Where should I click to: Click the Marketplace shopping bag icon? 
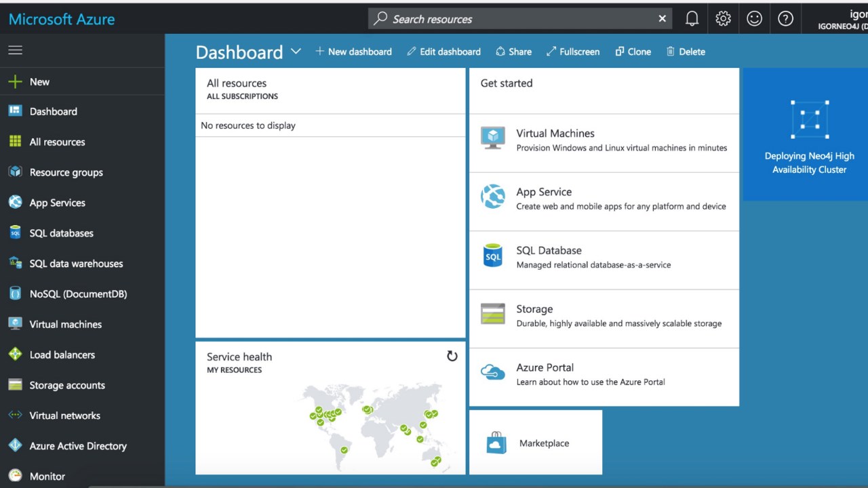[496, 443]
